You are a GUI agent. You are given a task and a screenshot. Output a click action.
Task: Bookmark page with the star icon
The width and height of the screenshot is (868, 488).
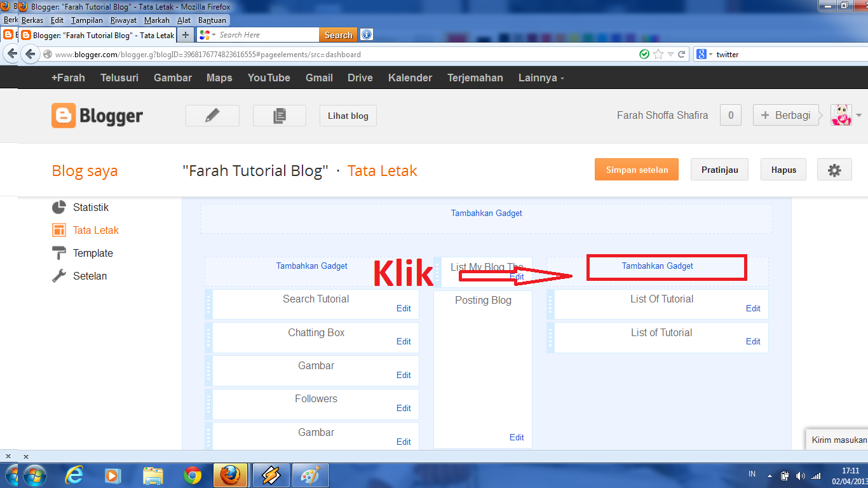coord(658,54)
